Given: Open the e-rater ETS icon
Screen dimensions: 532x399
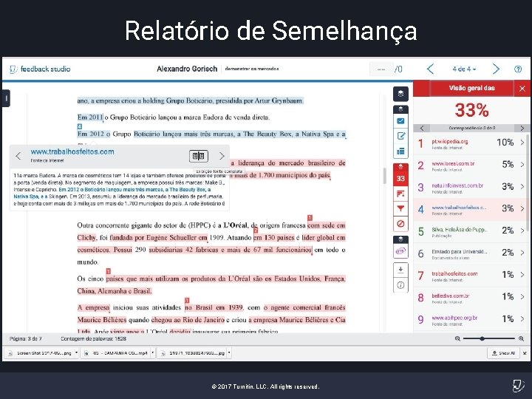Looking at the screenshot, I should [x=400, y=251].
